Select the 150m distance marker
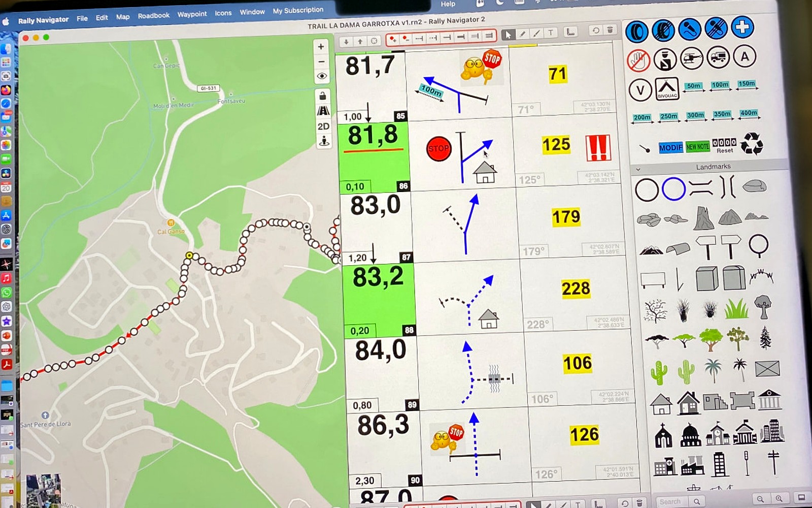The width and height of the screenshot is (812, 508). click(x=747, y=84)
